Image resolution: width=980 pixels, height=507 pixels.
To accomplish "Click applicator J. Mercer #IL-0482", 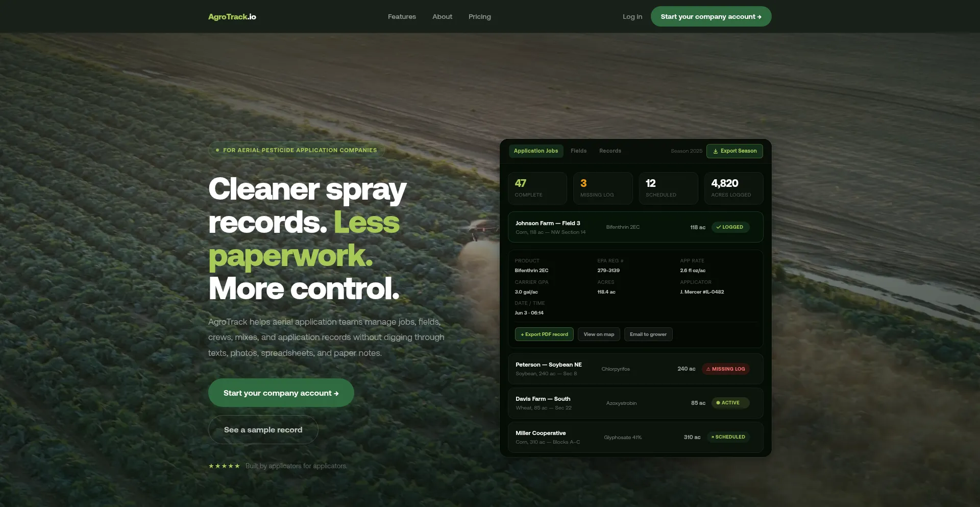I will 702,292.
